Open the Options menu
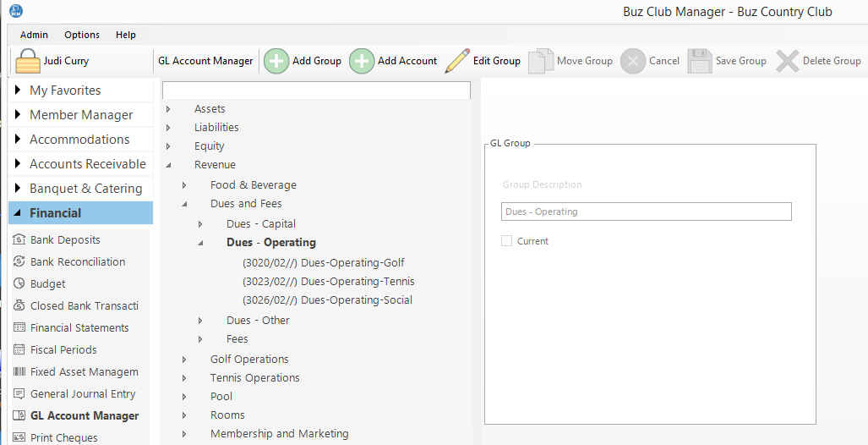The height and width of the screenshot is (445, 868). tap(82, 35)
